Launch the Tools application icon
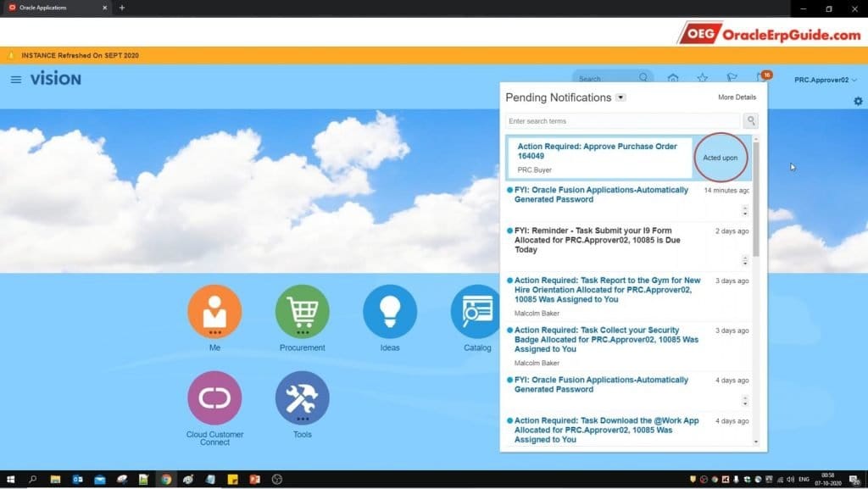Image resolution: width=868 pixels, height=489 pixels. point(301,397)
